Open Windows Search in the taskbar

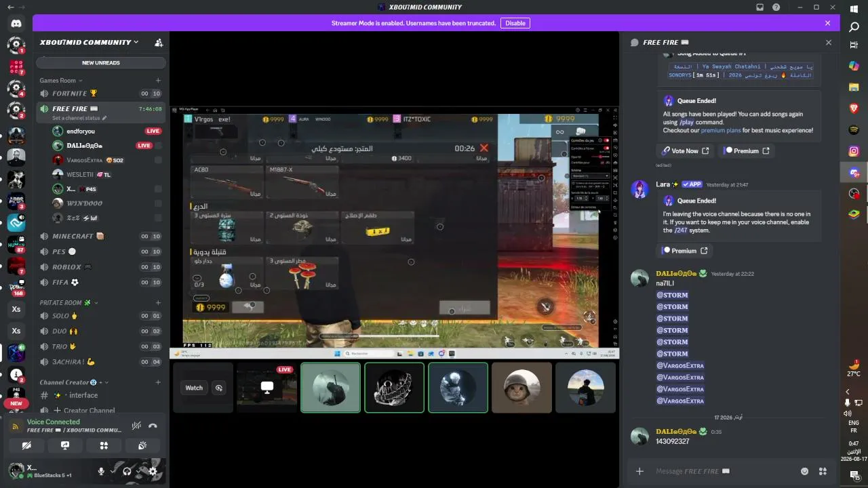854,28
